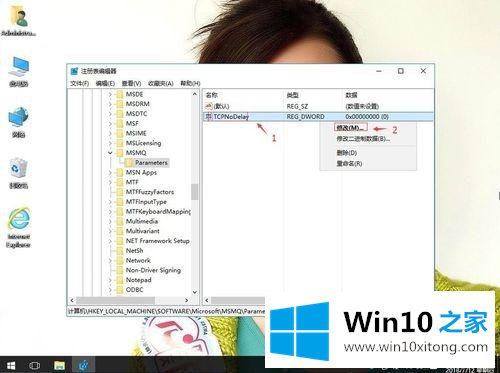The width and height of the screenshot is (500, 373).
Task: Click the MSDTC folder icon
Action: coord(119,114)
